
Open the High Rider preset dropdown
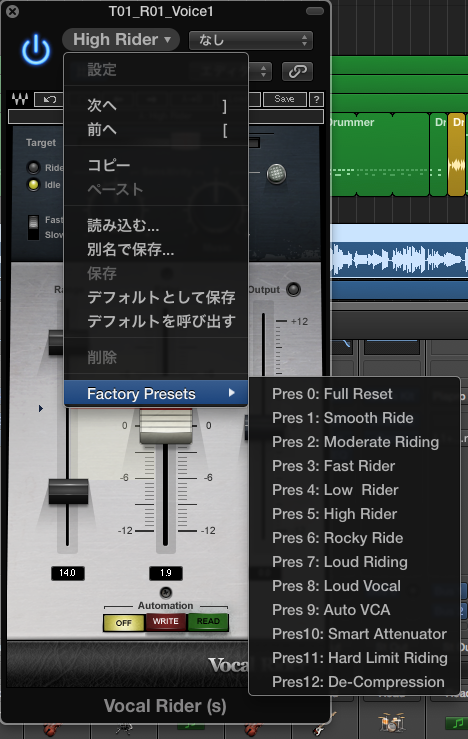click(x=121, y=40)
